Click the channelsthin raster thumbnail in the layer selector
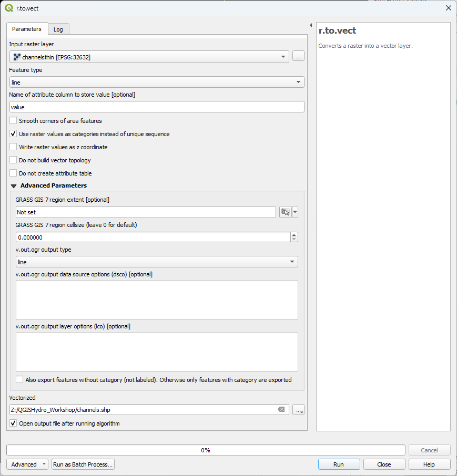Screen dimensions: 457x476 pos(16,56)
